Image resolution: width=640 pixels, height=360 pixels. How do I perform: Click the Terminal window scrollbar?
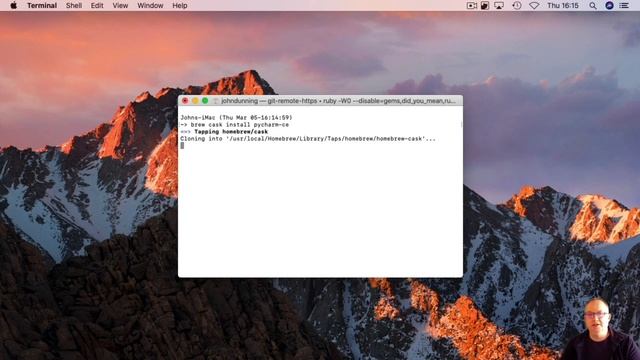[x=461, y=124]
